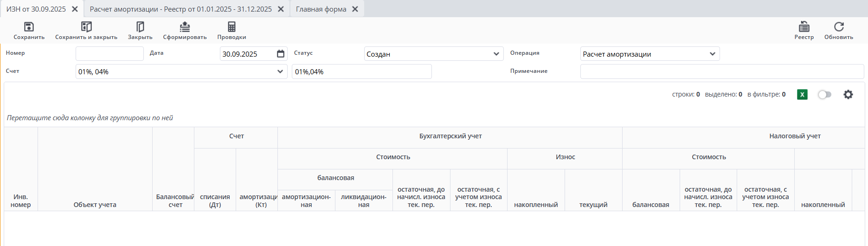
Task: Click the Обновить refresh icon
Action: (x=839, y=27)
